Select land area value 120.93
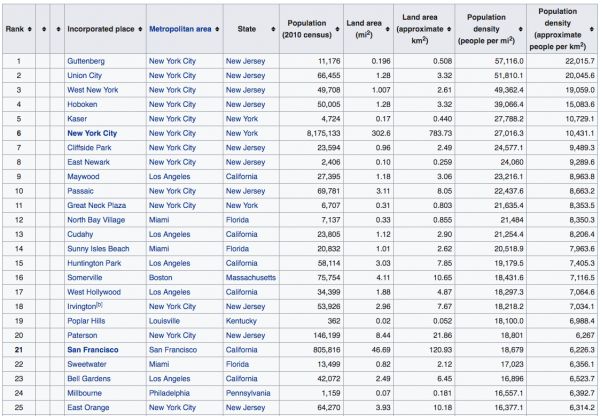The height and width of the screenshot is (416, 600). pyautogui.click(x=440, y=350)
